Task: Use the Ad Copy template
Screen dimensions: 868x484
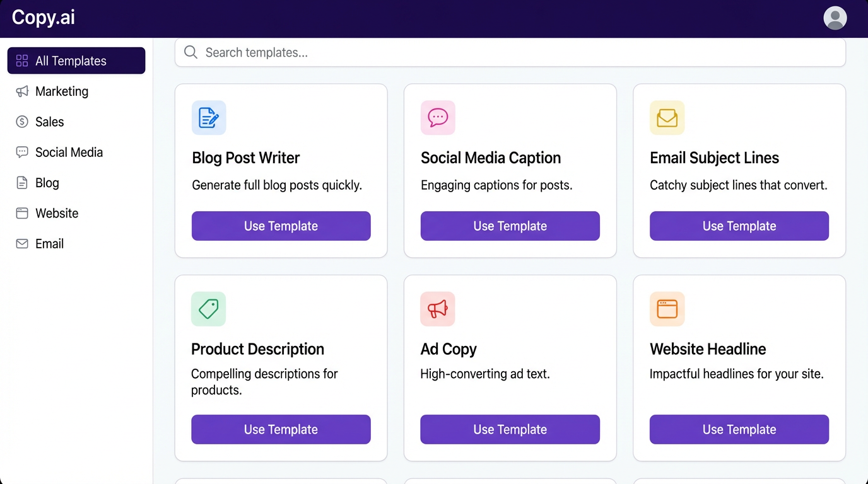Action: click(x=510, y=429)
